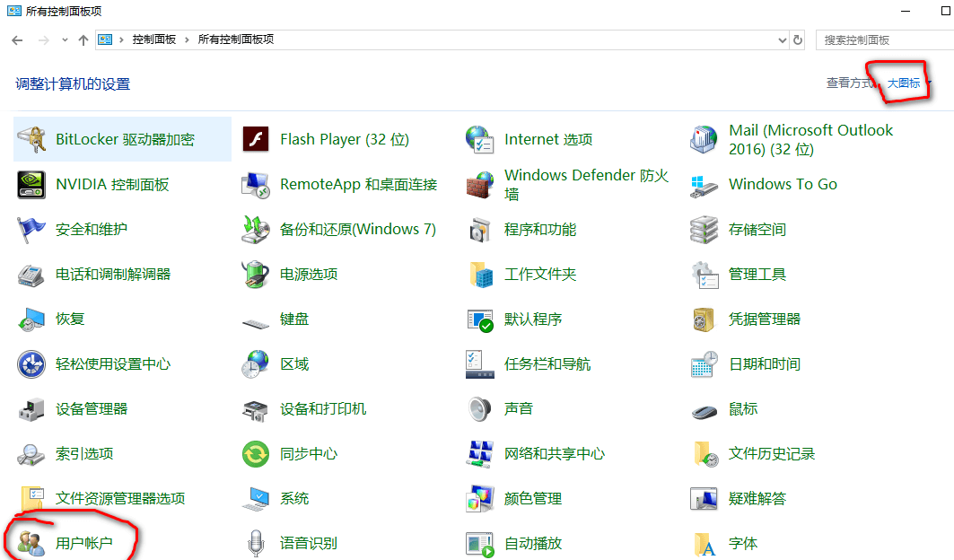Screen dimensions: 954x560
Task: Open the 区域 globe clock icon
Action: click(x=256, y=364)
